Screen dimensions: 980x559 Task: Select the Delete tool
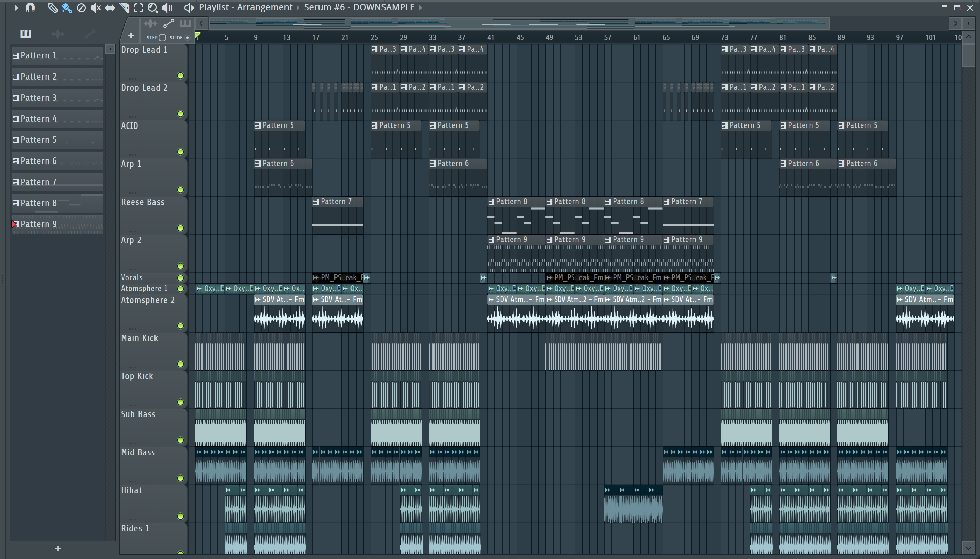tap(81, 7)
